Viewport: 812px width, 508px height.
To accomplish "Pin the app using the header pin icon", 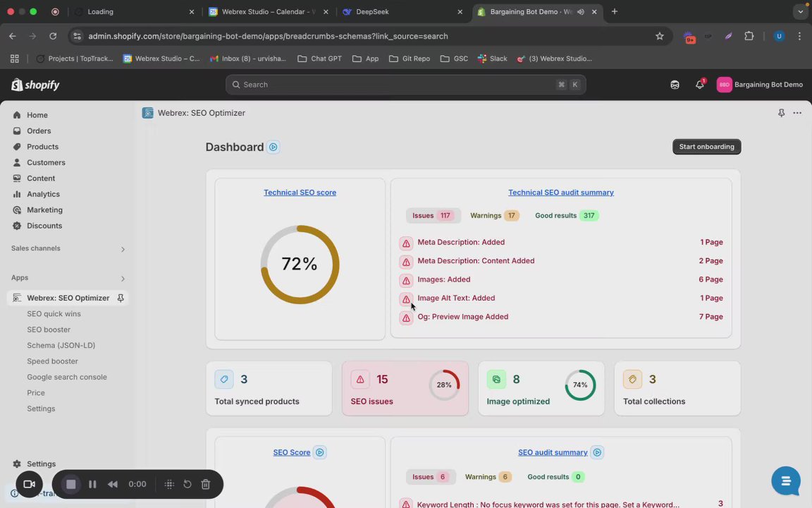I will click(x=782, y=113).
